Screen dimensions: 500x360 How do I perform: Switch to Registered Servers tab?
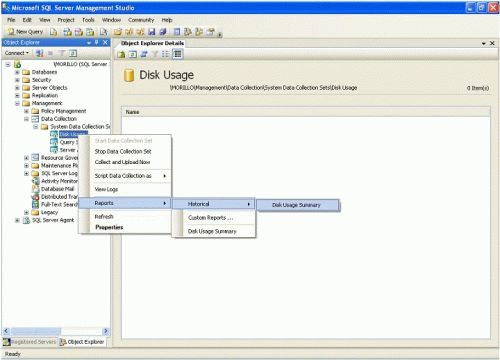[30, 342]
